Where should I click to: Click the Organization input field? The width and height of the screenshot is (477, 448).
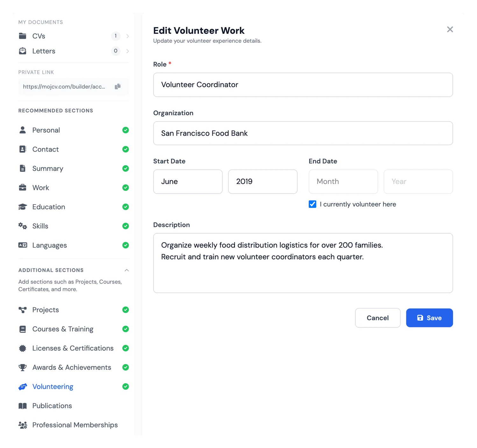(x=303, y=133)
